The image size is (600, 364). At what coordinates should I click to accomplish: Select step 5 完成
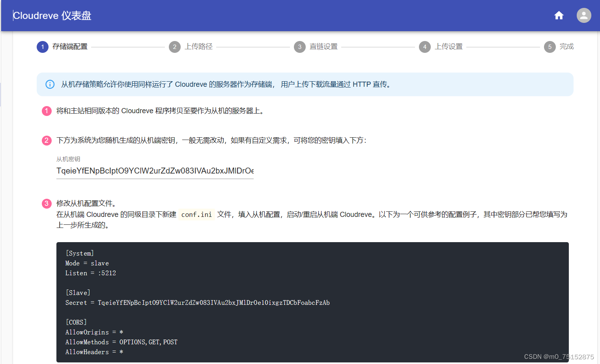pos(559,47)
